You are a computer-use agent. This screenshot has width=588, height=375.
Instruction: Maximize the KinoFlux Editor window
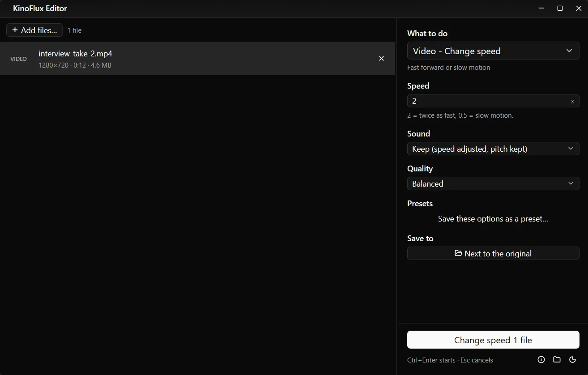pos(560,9)
